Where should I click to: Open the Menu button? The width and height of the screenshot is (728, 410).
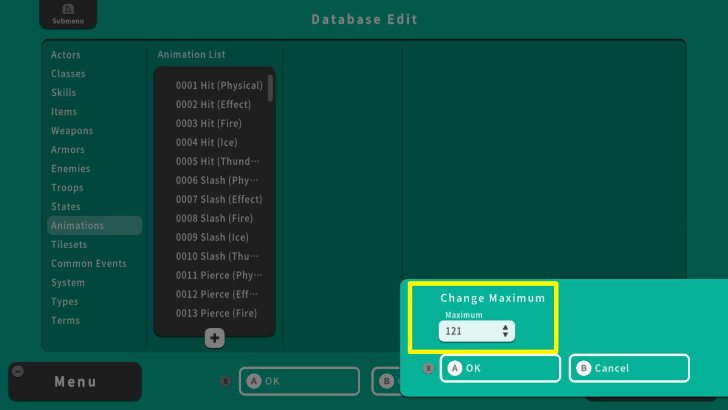[x=75, y=382]
